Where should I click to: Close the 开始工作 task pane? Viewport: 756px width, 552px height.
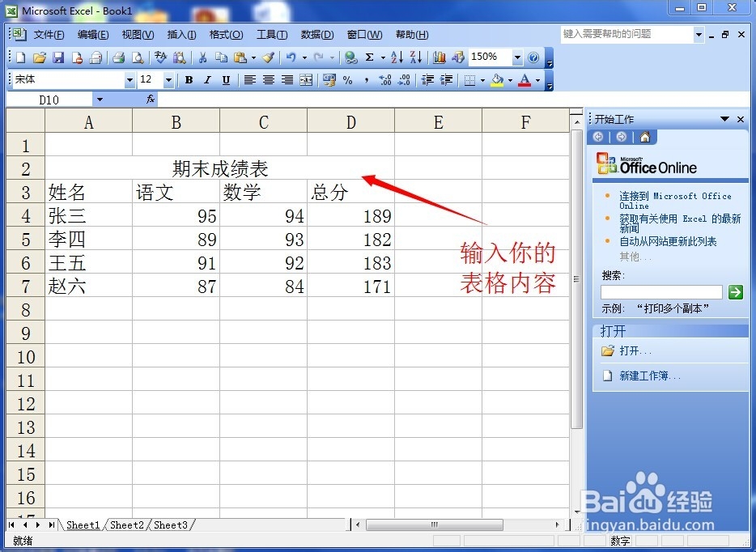741,119
